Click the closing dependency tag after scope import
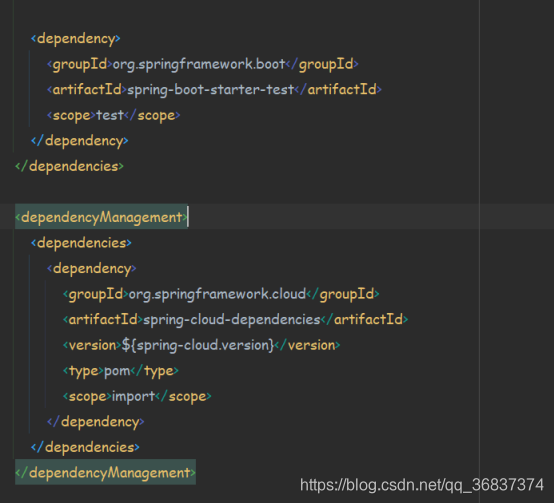 (x=95, y=422)
